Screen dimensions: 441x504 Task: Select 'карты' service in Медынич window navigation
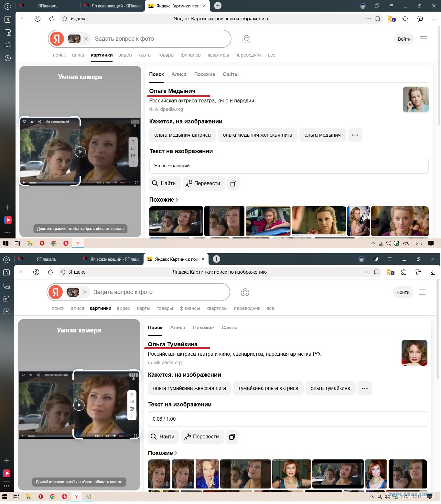pos(145,55)
